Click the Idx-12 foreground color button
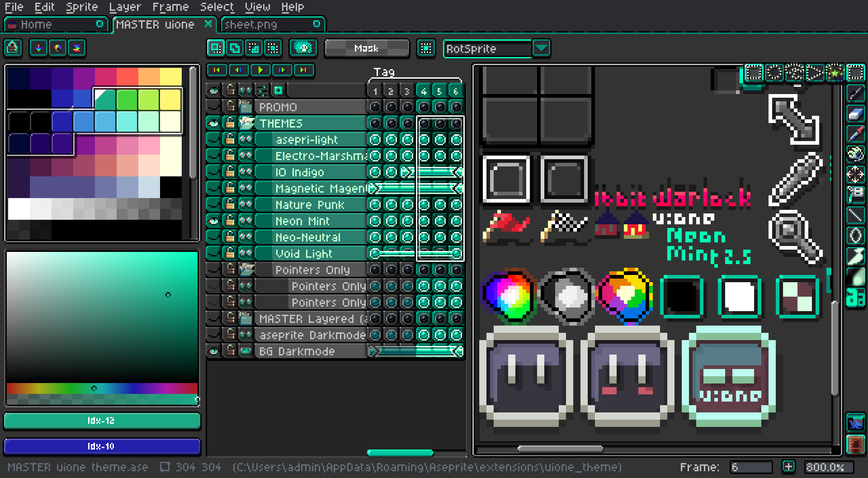 102,421
